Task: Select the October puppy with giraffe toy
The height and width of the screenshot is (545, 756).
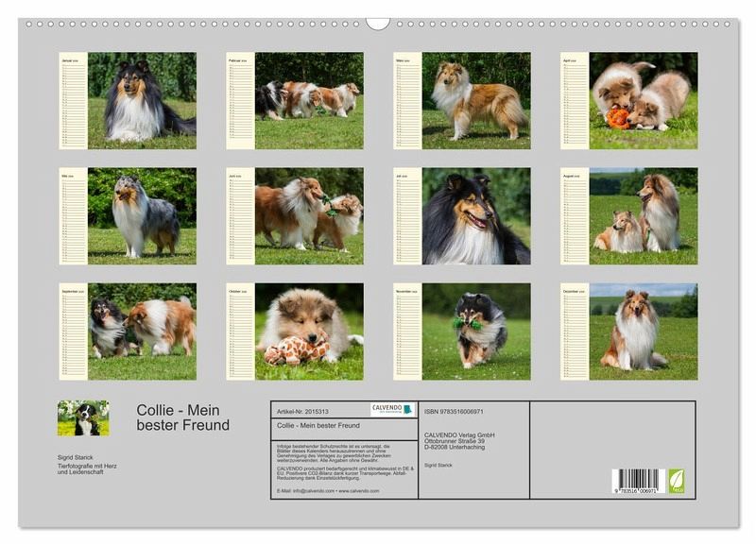Action: (309, 332)
